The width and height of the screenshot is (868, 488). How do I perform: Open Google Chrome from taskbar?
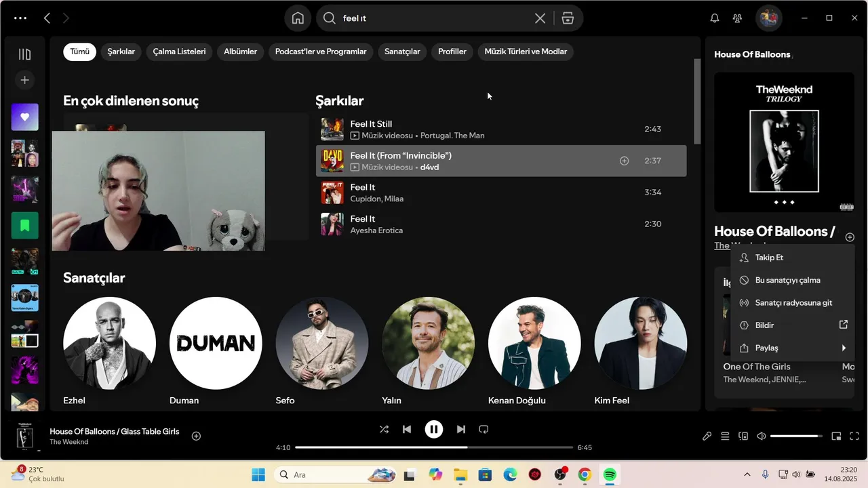click(585, 474)
